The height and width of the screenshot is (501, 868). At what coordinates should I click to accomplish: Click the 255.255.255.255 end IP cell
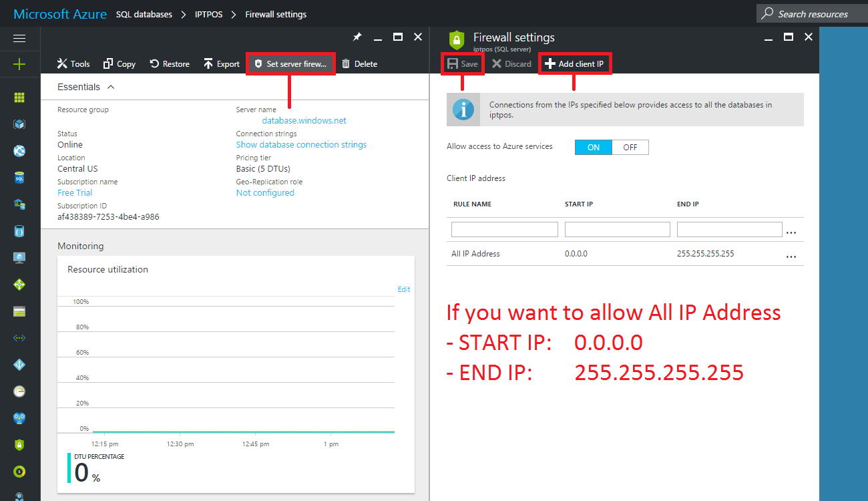tap(705, 254)
